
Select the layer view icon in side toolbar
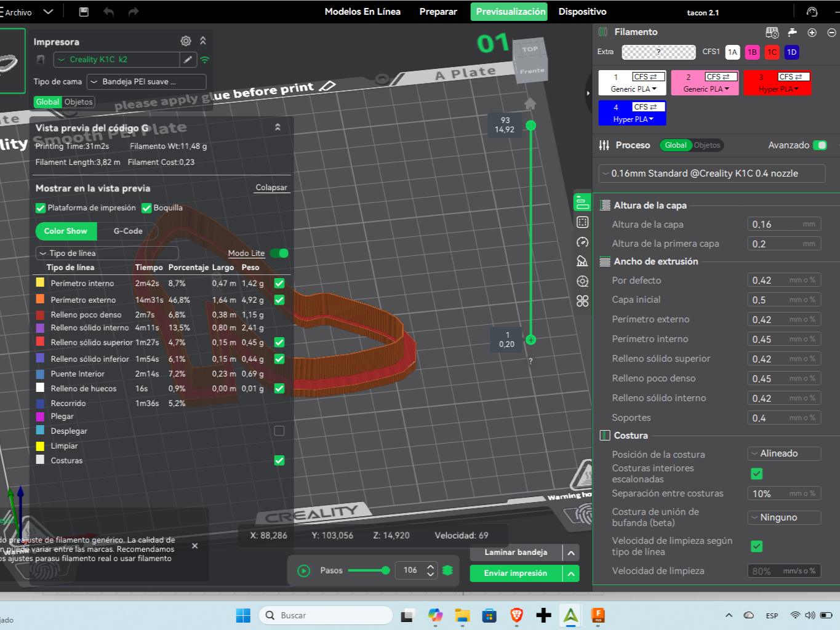(582, 202)
